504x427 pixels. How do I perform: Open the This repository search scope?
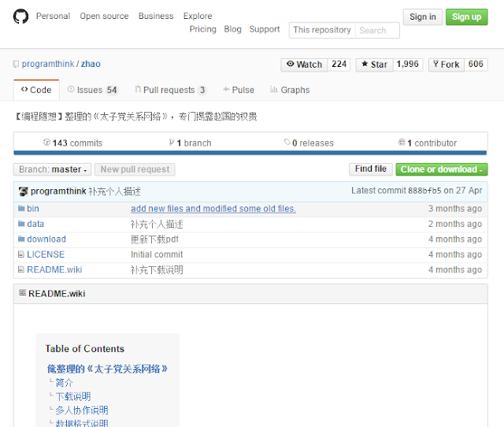tap(322, 30)
